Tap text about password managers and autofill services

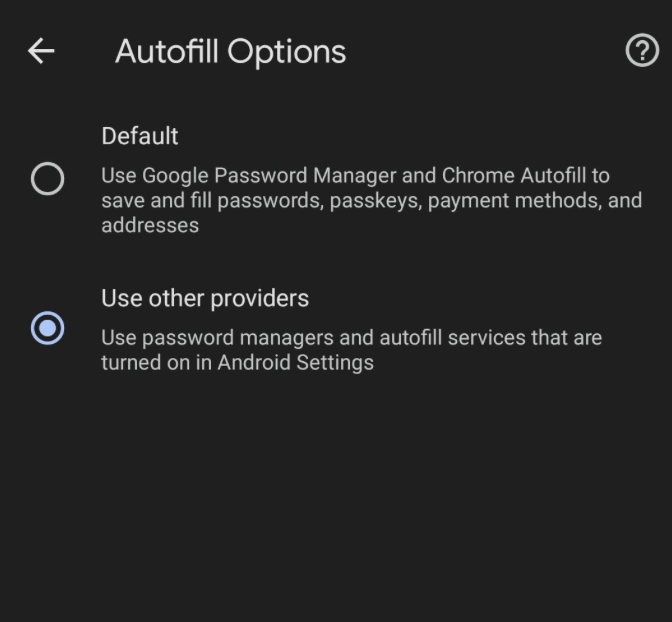pyautogui.click(x=351, y=338)
